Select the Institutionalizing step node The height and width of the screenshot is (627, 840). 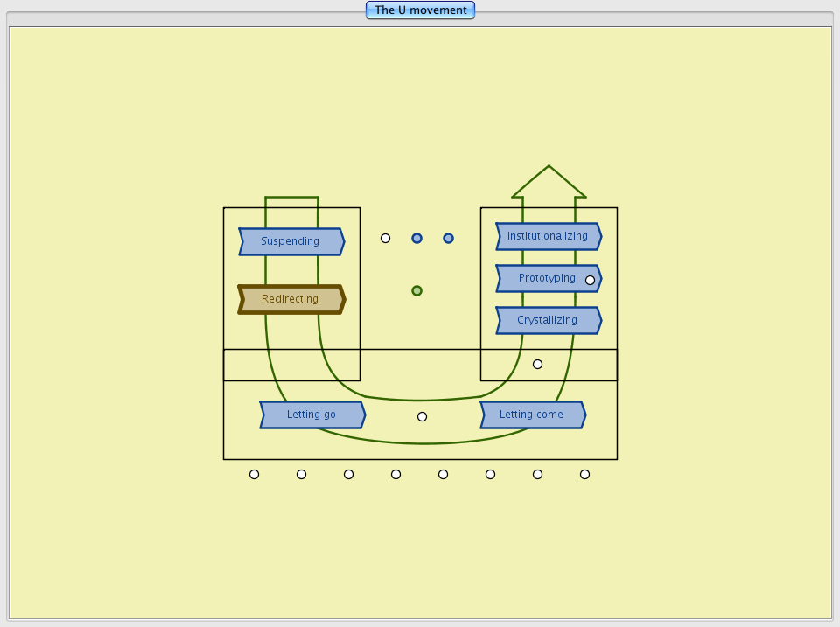point(548,236)
